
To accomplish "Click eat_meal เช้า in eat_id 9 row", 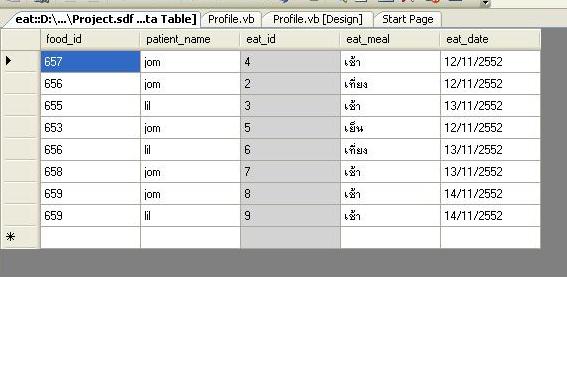I will pos(391,216).
